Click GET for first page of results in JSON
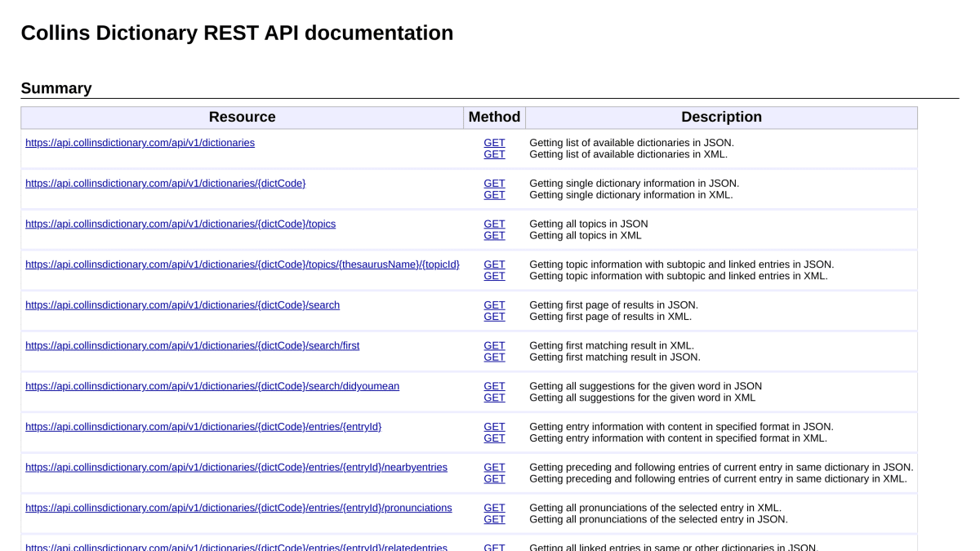Viewport: 980px width, 551px height. click(494, 305)
